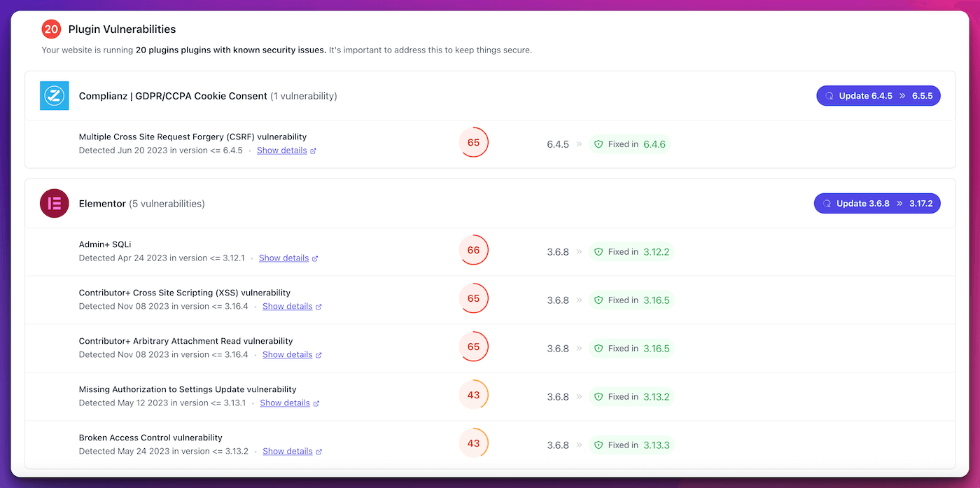Click the Elementor plugin logo icon
Viewport: 980px width, 488px height.
coord(54,204)
